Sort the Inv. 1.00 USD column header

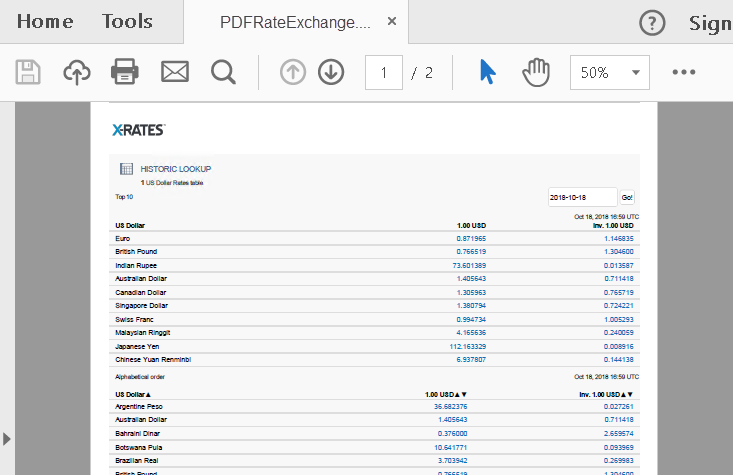tap(606, 395)
